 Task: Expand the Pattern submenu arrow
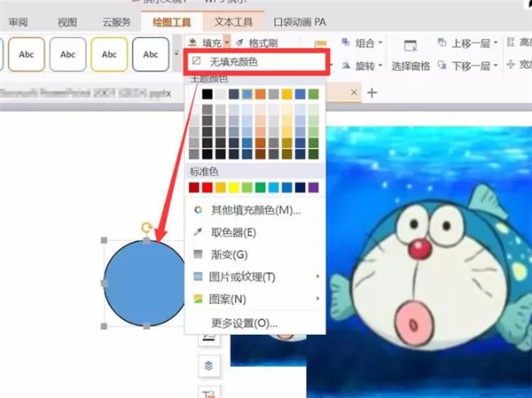317,298
